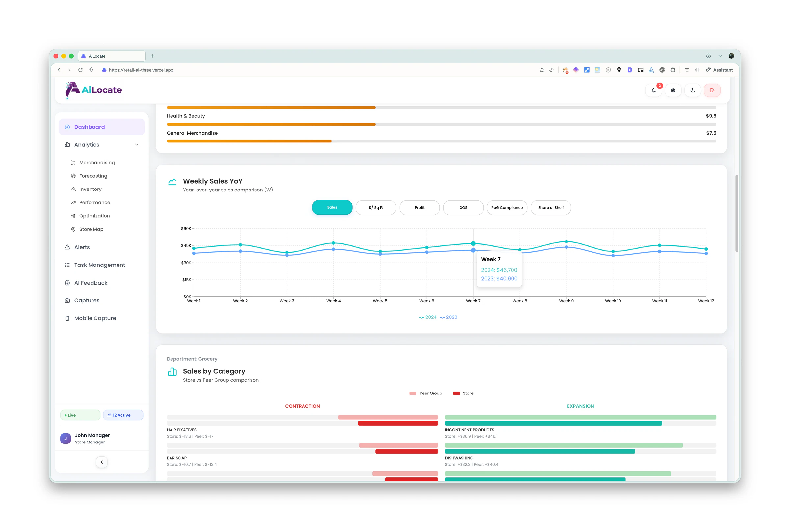Open Merchandising analytics page
790x532 pixels.
coord(97,163)
